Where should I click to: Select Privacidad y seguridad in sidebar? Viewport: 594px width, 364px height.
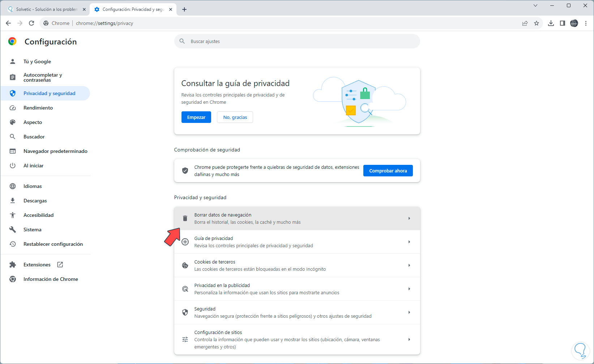(x=45, y=93)
